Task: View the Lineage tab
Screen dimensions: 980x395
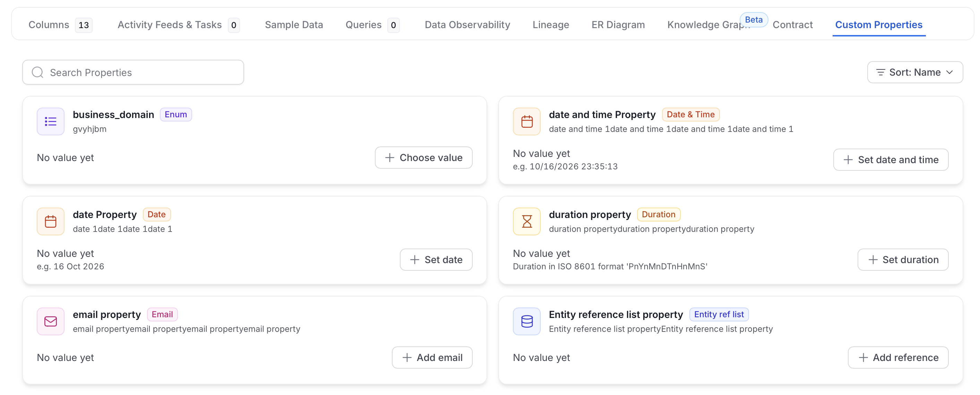Action: pos(550,25)
